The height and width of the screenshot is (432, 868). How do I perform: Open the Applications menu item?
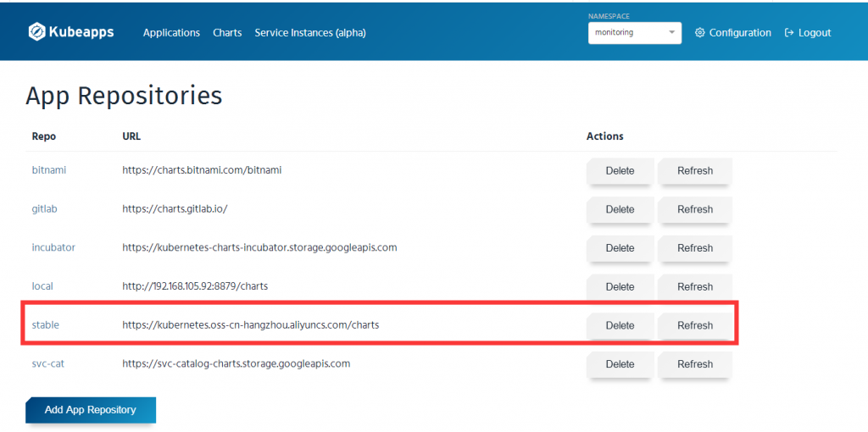click(171, 33)
